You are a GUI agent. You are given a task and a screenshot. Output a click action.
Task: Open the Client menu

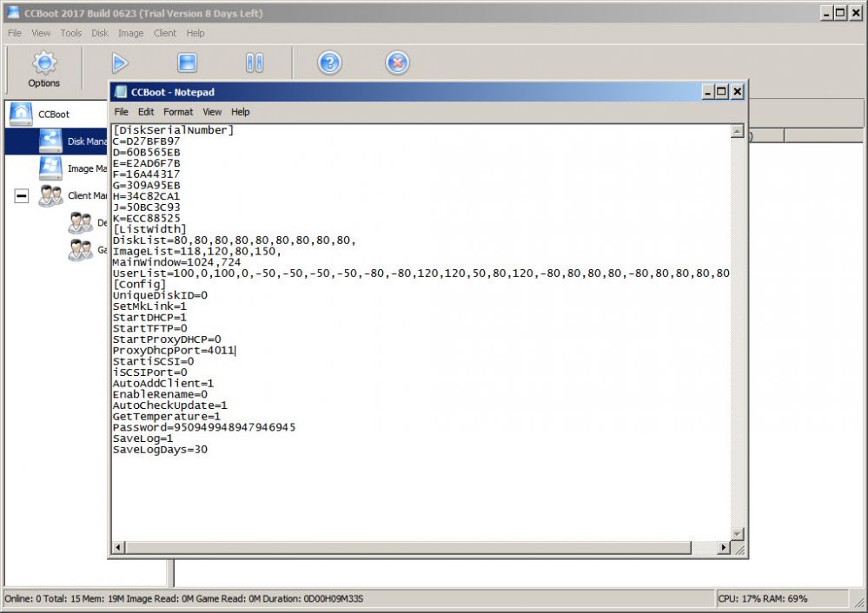[164, 33]
